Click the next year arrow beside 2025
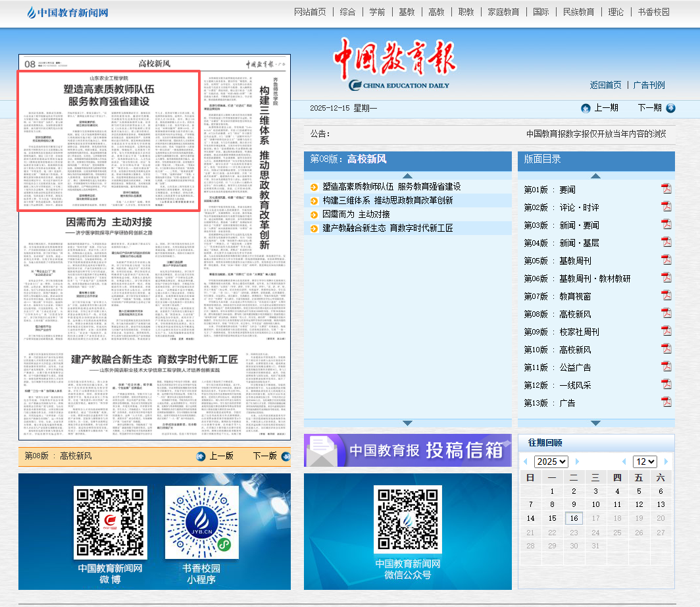The height and width of the screenshot is (607, 700). (577, 462)
